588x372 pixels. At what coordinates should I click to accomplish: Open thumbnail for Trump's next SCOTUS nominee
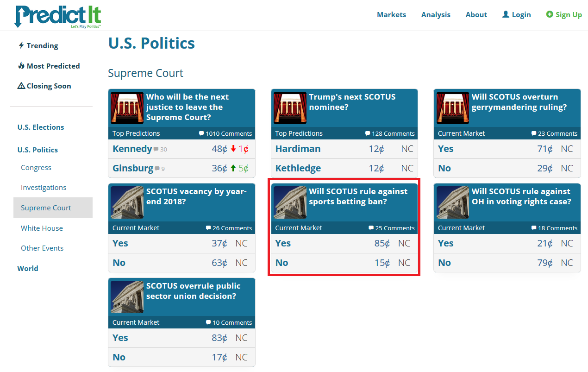[290, 108]
